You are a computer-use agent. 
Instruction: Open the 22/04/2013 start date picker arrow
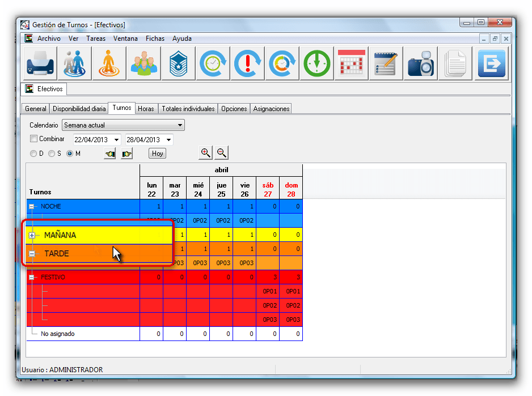tap(116, 140)
